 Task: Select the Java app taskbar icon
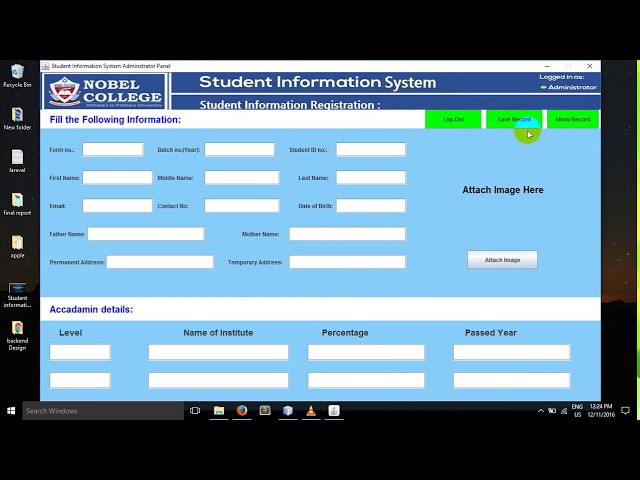pyautogui.click(x=334, y=411)
